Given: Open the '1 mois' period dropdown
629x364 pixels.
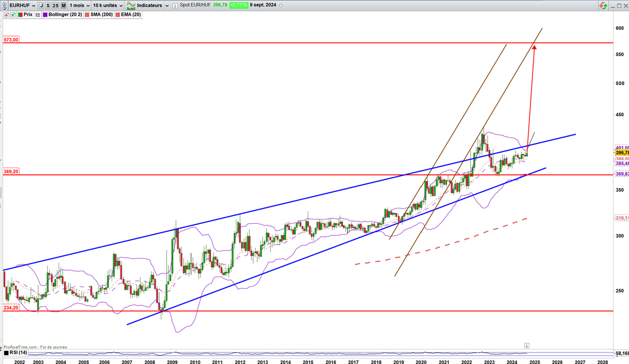Looking at the screenshot, I should [x=80, y=5].
